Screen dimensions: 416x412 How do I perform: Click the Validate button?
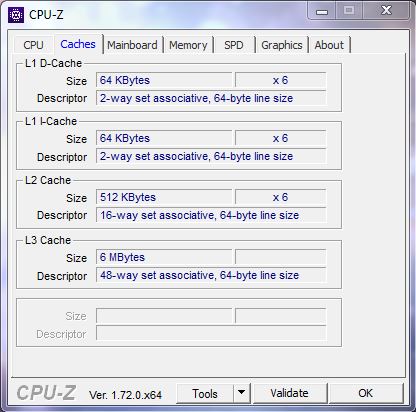pyautogui.click(x=289, y=393)
